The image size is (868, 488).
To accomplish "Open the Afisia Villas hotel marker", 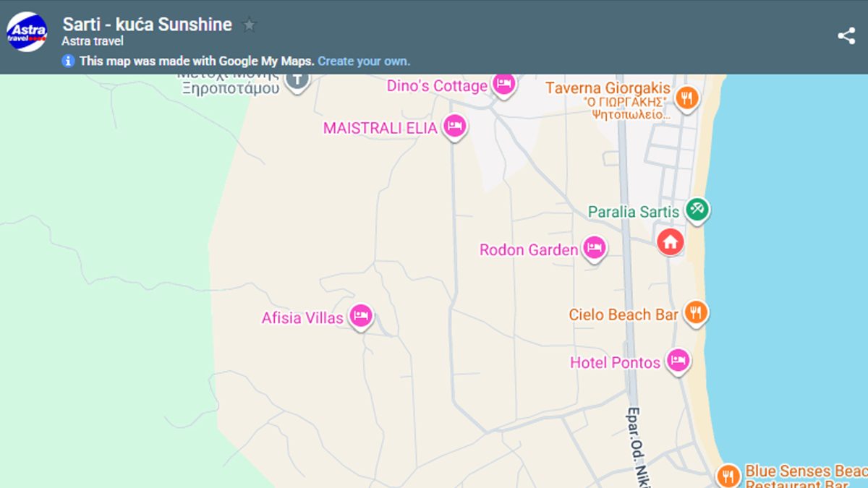I will tap(360, 315).
